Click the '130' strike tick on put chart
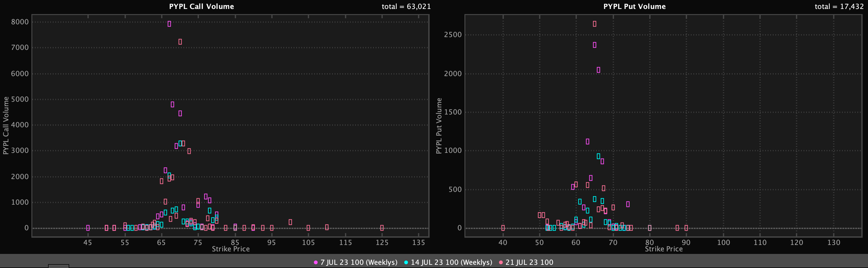The height and width of the screenshot is (268, 868). [834, 242]
